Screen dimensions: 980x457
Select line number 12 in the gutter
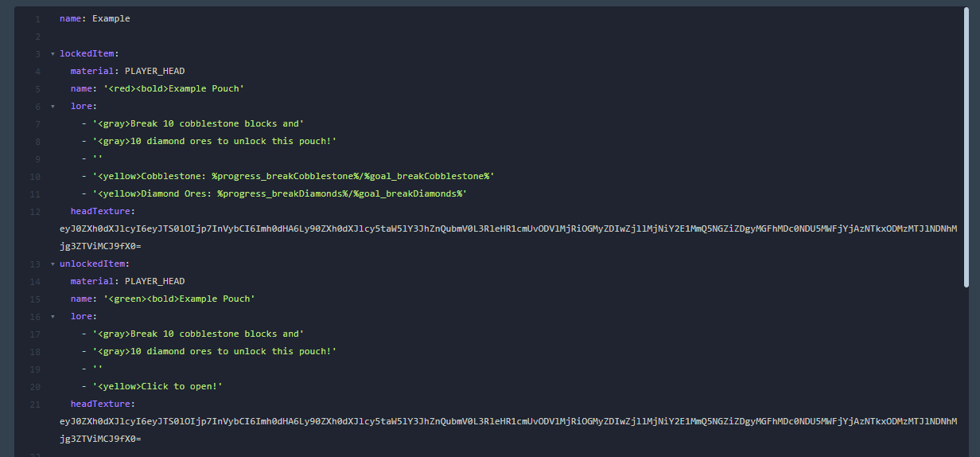pos(35,212)
